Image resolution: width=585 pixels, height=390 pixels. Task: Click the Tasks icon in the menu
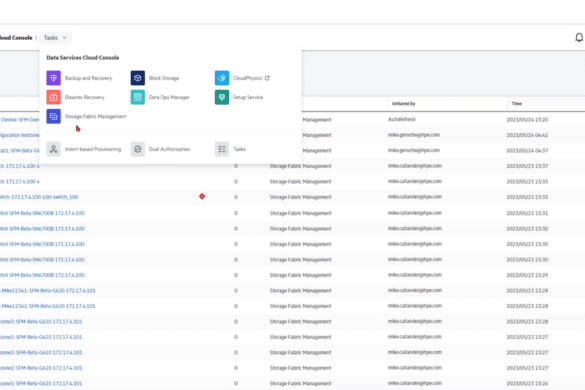222,149
